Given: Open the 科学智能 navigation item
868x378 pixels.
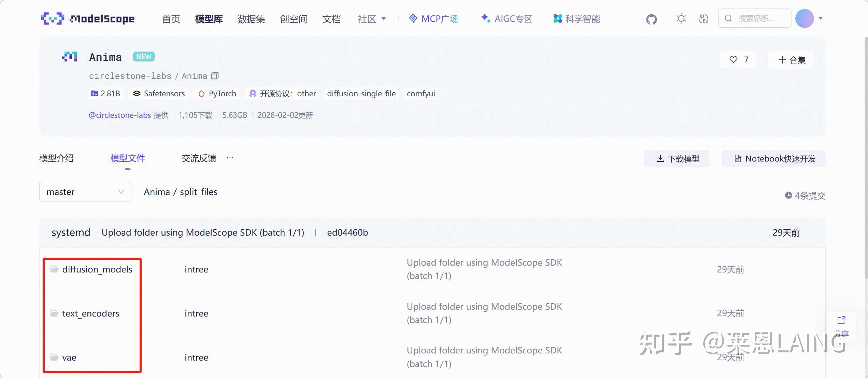Looking at the screenshot, I should (577, 19).
